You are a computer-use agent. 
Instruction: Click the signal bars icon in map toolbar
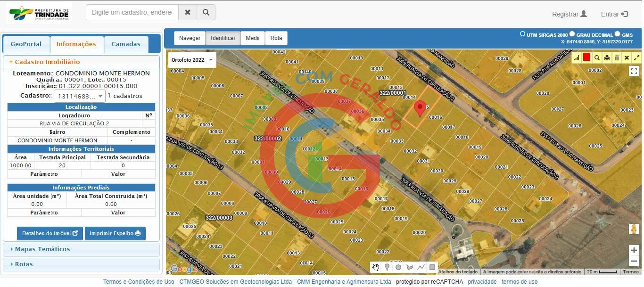click(x=577, y=57)
